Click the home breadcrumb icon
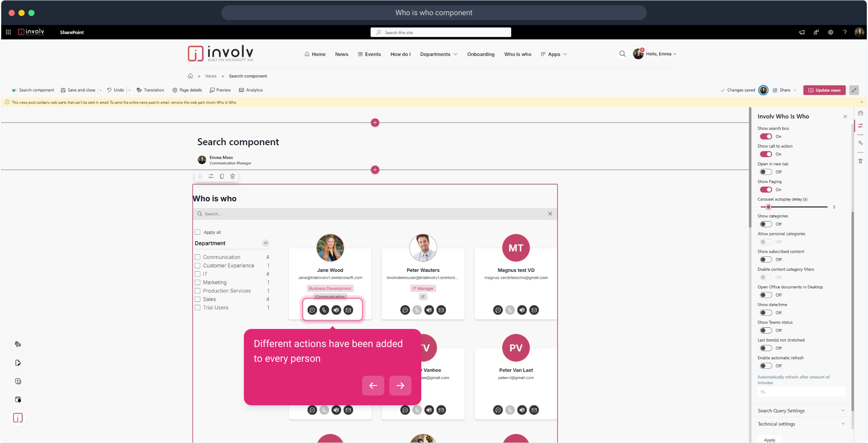 191,76
